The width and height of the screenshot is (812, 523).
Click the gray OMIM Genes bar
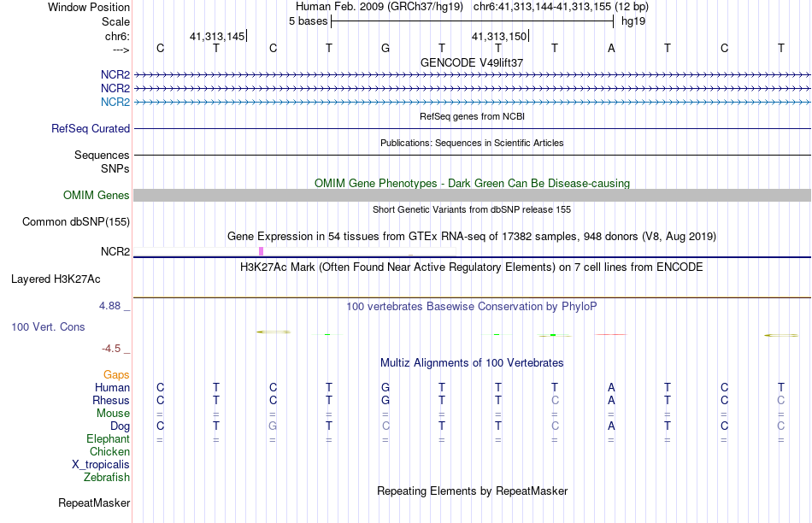point(472,195)
